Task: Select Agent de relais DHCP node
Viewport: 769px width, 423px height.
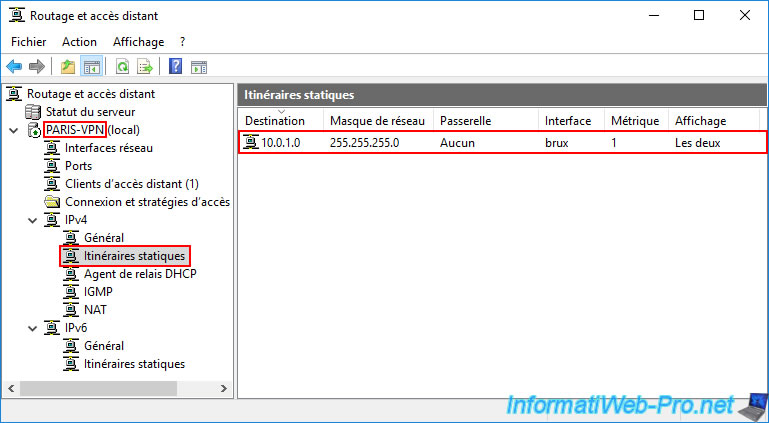Action: (x=140, y=274)
